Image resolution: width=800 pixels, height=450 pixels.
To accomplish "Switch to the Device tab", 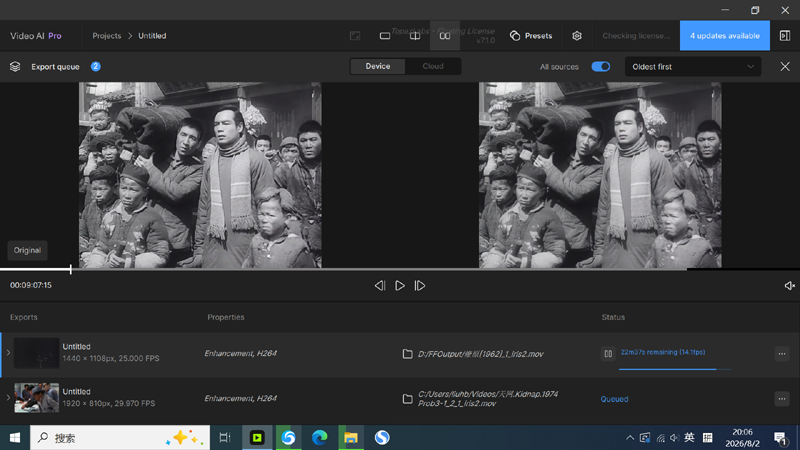I will pyautogui.click(x=378, y=66).
